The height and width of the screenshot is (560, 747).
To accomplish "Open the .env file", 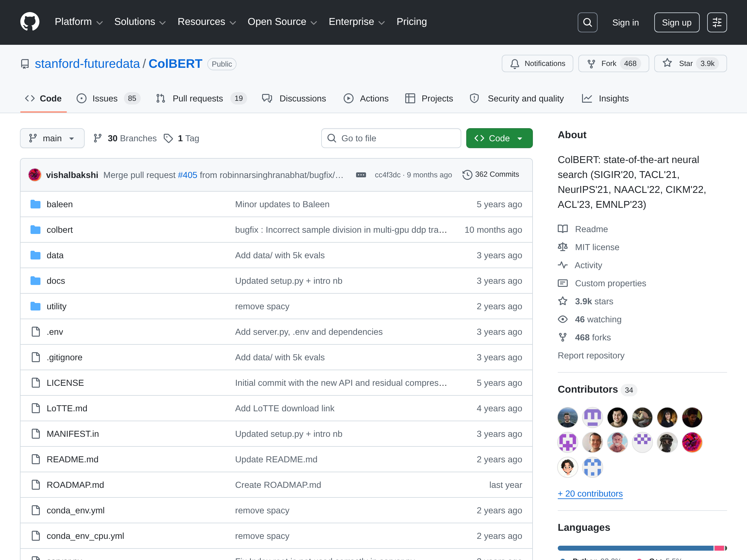I will pos(55,332).
